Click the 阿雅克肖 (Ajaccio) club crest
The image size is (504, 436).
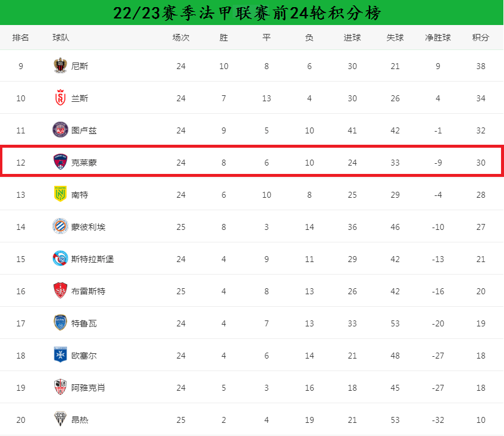[x=60, y=387]
